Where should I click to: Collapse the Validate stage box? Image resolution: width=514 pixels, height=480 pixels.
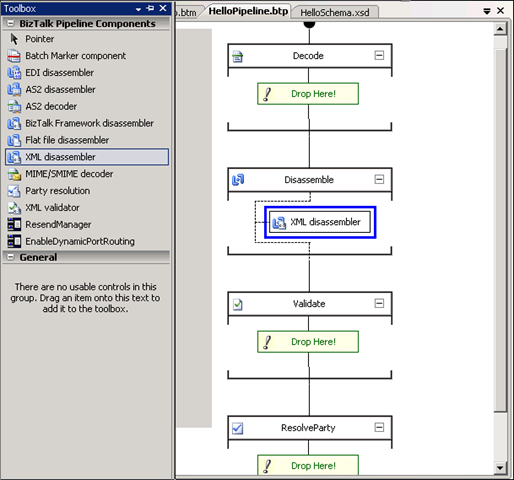(379, 303)
